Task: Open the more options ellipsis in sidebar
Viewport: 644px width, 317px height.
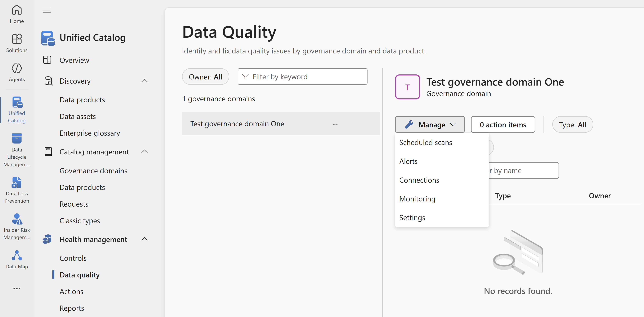Action: pos(16,289)
